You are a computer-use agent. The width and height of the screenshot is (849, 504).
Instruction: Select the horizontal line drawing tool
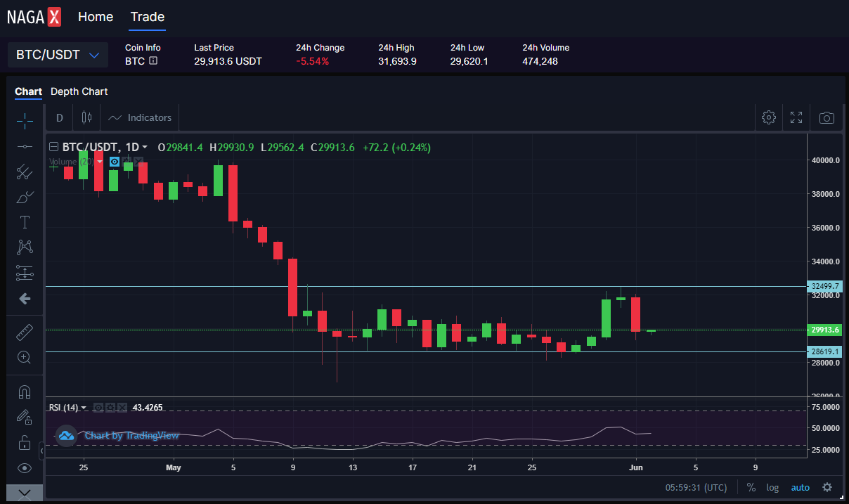point(25,146)
